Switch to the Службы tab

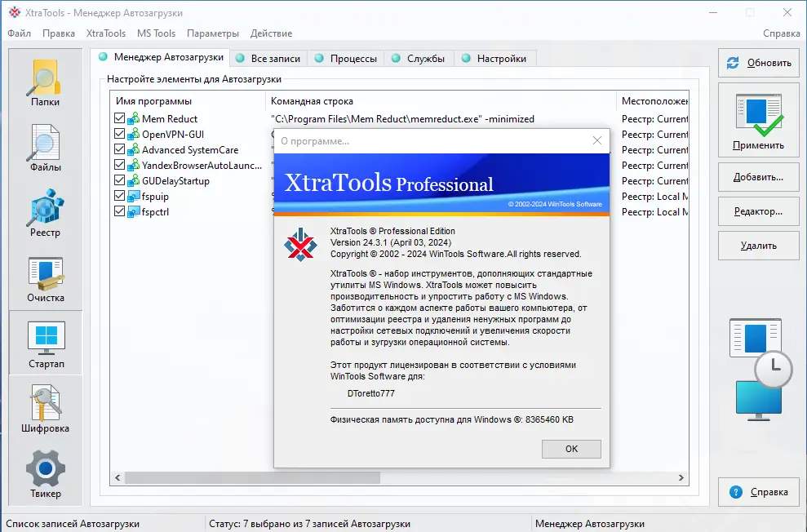pos(419,59)
